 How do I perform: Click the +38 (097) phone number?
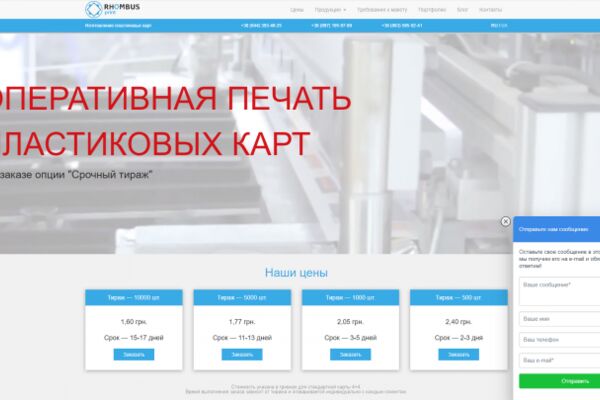click(331, 26)
